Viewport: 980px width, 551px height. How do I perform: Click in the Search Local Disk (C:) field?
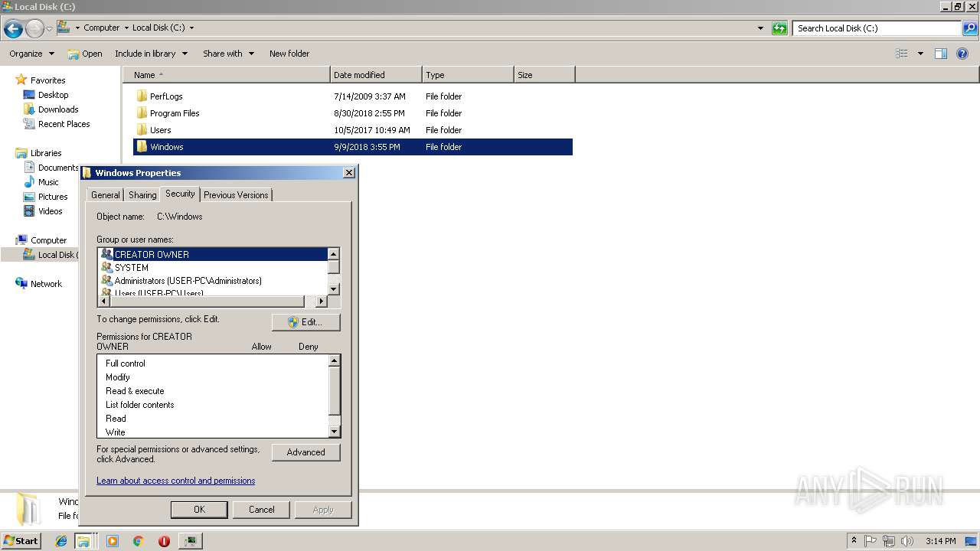877,28
